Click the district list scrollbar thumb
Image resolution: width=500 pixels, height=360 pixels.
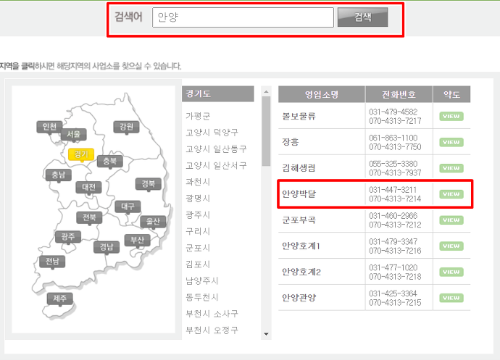coord(266,131)
